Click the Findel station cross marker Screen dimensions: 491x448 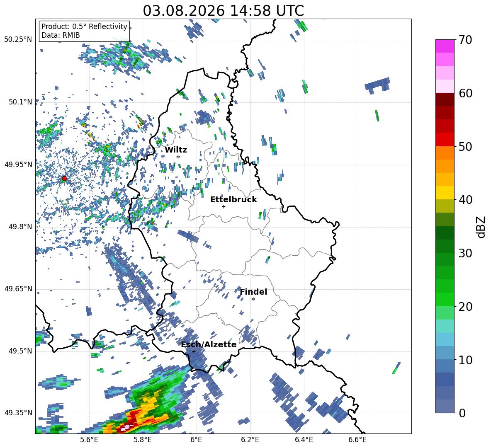point(253,299)
